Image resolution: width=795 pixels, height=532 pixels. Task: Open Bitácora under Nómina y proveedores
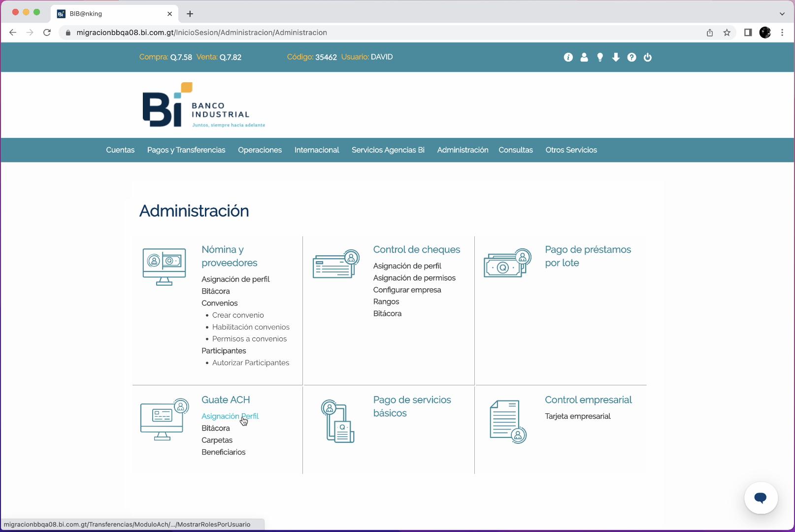point(216,291)
